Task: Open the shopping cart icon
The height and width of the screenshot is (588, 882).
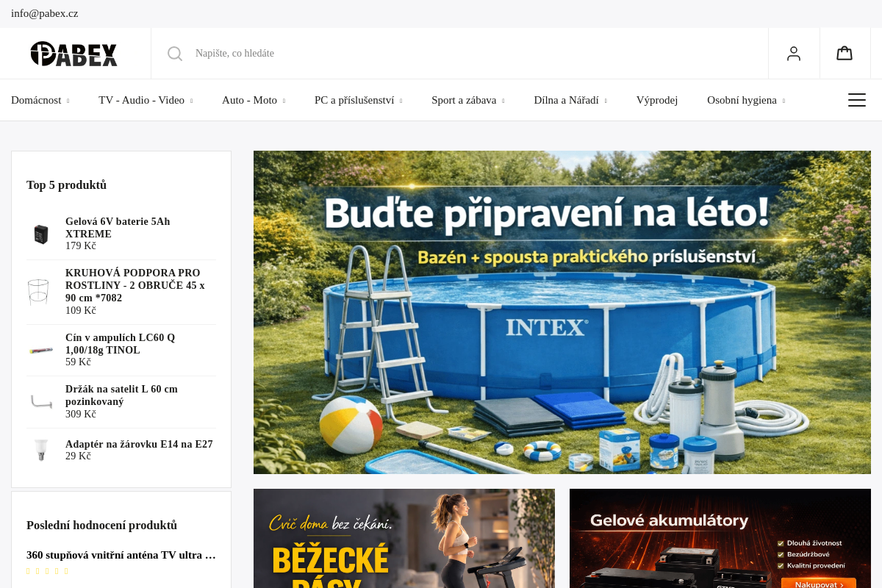Action: pyautogui.click(x=845, y=53)
